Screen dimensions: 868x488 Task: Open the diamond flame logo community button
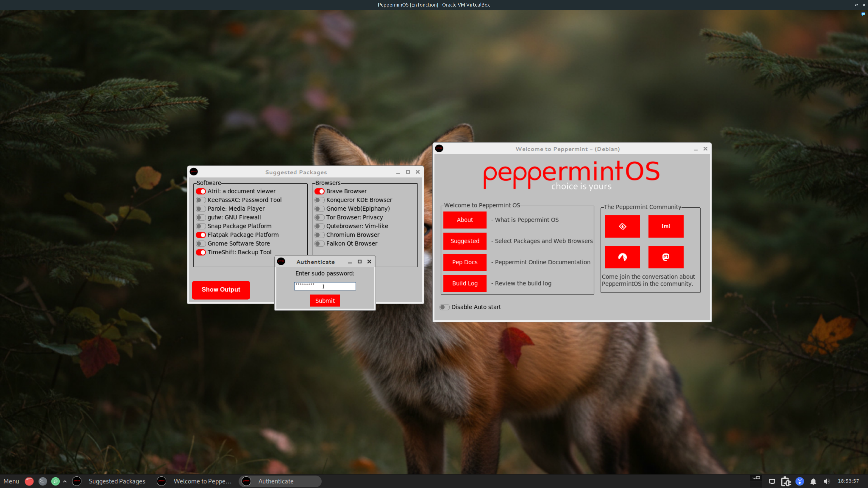[x=622, y=226]
